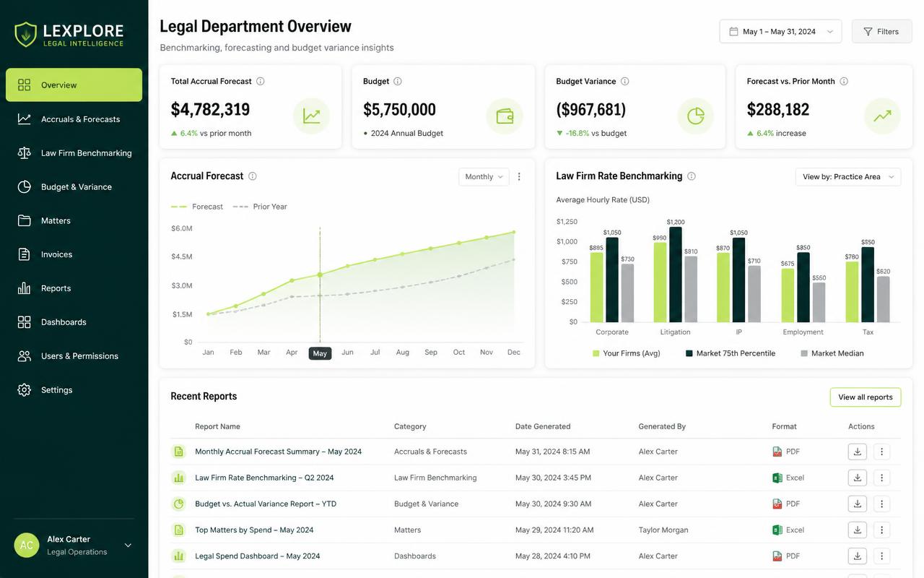Image resolution: width=924 pixels, height=578 pixels.
Task: Open Accrual Forecast chart options menu
Action: pyautogui.click(x=519, y=177)
